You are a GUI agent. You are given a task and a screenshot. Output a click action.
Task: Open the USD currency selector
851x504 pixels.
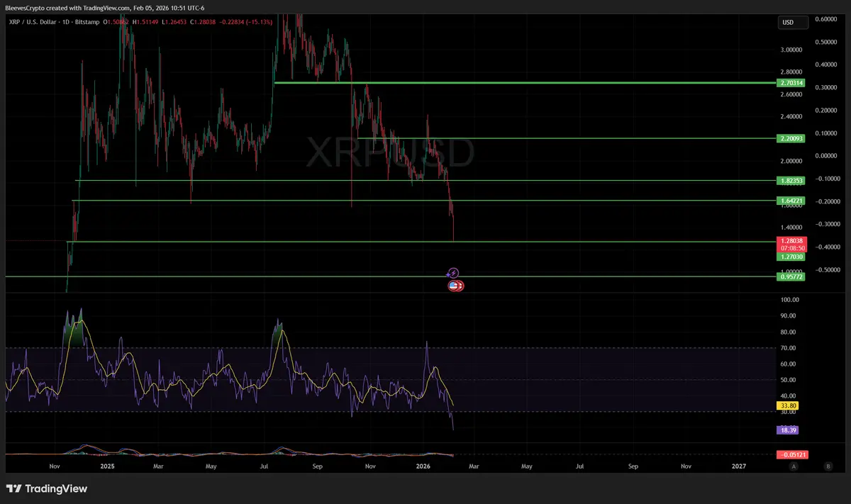(793, 23)
